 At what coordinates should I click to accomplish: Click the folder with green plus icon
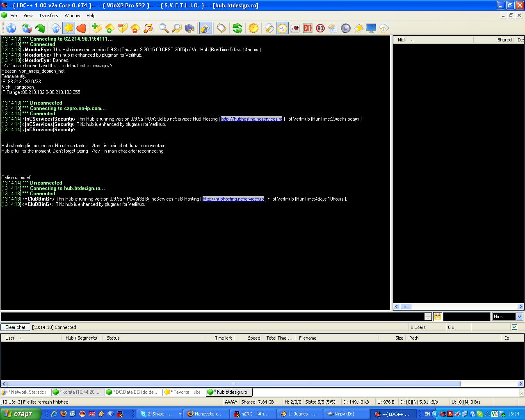[x=97, y=28]
